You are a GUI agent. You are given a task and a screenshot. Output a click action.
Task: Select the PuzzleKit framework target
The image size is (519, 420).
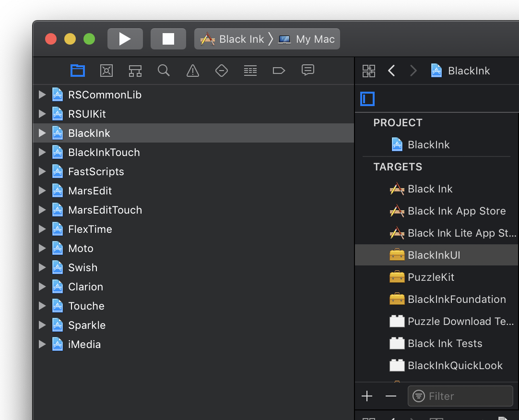(x=437, y=277)
